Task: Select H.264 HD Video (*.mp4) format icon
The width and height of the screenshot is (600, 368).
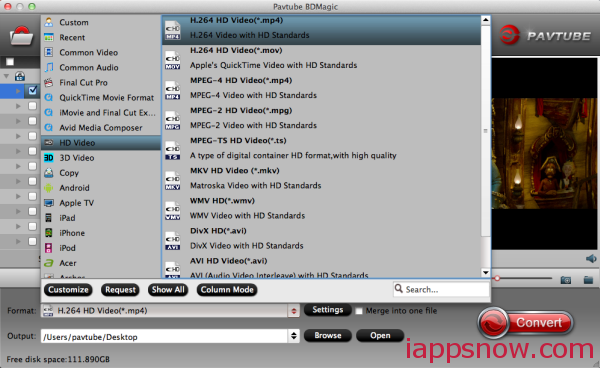Action: [x=173, y=30]
